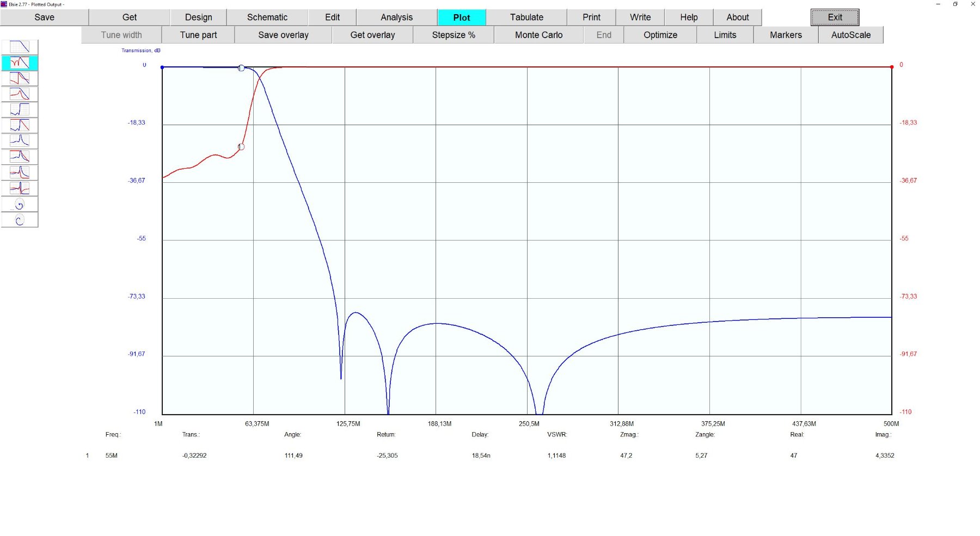Minimize the Elsie window
980x536 pixels.
click(938, 4)
